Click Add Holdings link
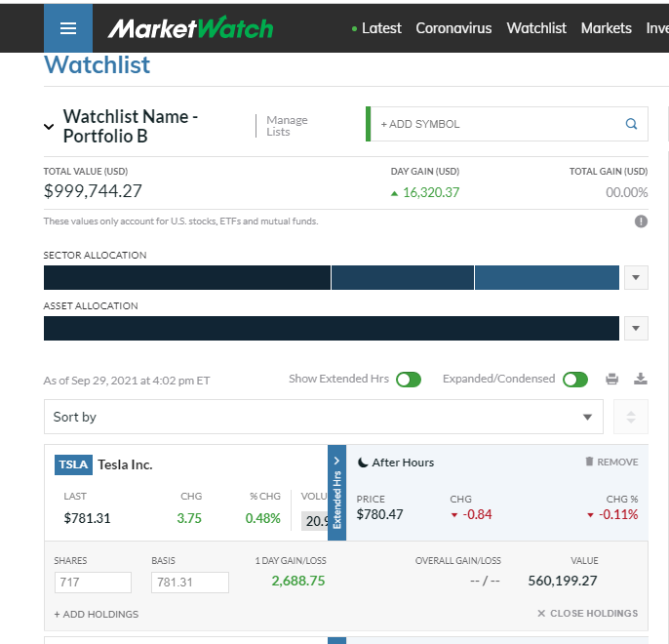Screen dimensions: 669x644 [97, 614]
